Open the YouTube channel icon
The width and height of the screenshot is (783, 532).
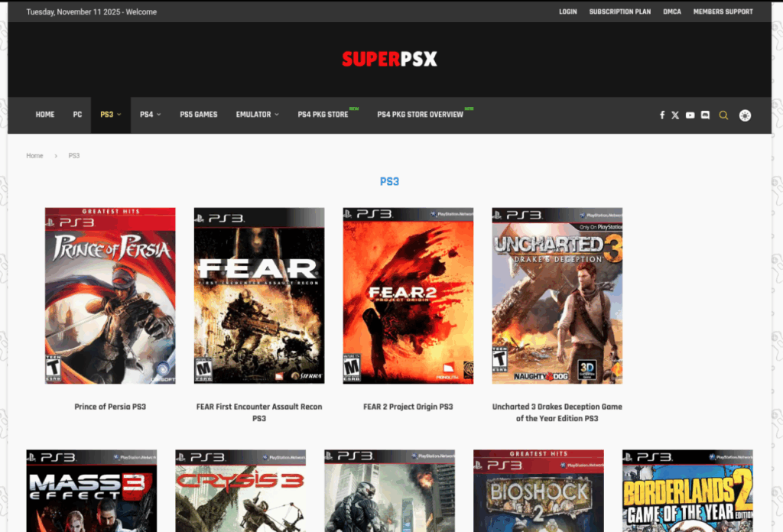pos(690,115)
